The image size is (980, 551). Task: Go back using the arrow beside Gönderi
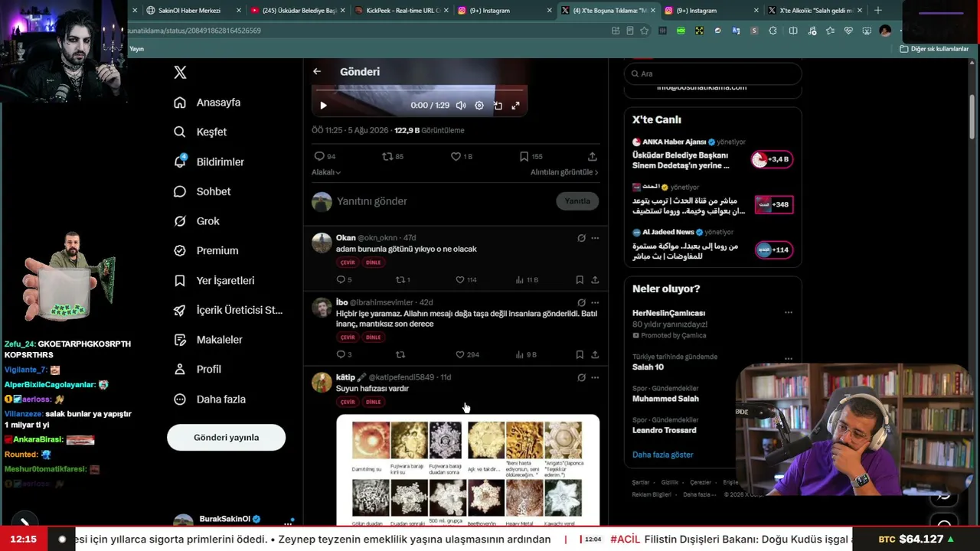317,71
